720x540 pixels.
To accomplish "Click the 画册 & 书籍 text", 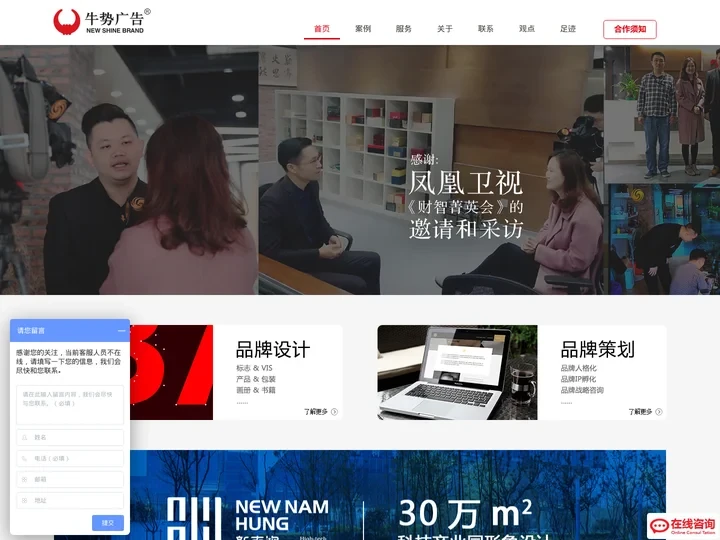I will click(x=256, y=390).
